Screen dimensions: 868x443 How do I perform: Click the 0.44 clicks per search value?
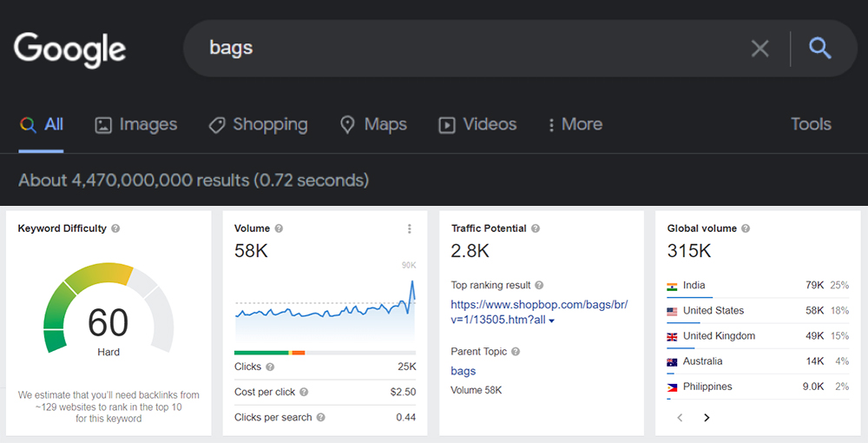coord(405,418)
